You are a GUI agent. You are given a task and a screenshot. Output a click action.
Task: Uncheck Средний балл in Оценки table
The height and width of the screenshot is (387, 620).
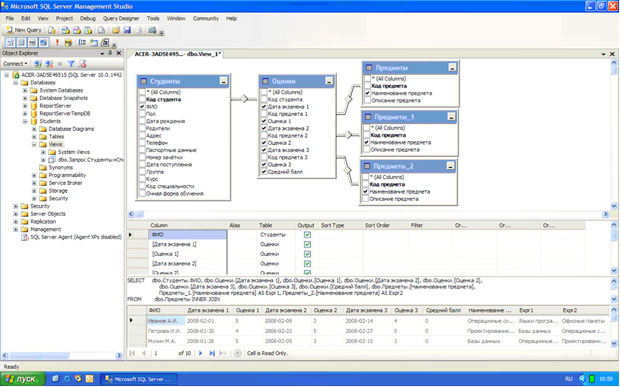[x=264, y=172]
